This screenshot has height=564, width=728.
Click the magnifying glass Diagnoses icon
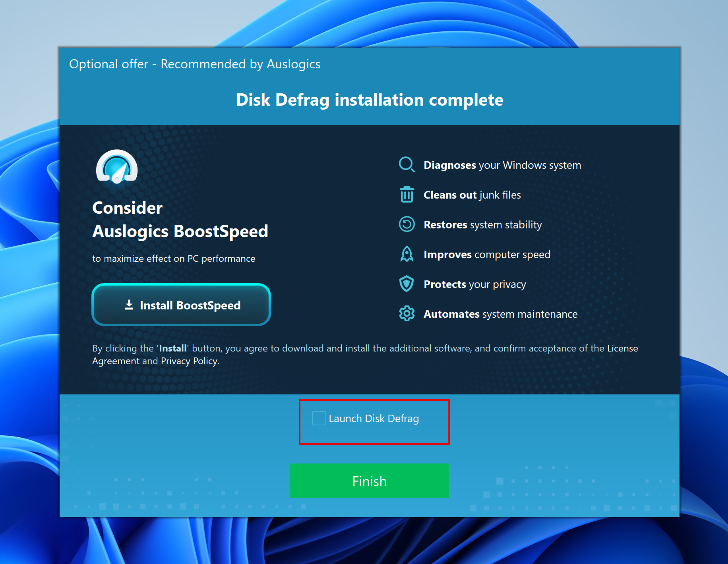[407, 164]
